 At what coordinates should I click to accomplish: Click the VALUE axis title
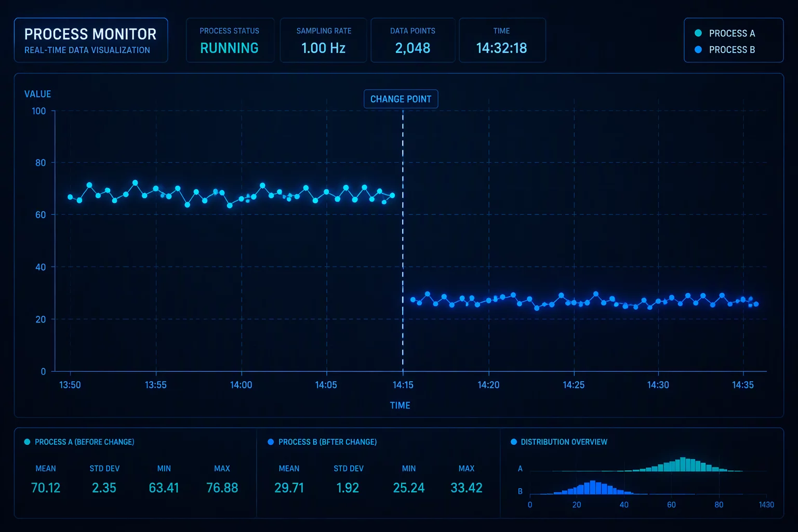[37, 94]
